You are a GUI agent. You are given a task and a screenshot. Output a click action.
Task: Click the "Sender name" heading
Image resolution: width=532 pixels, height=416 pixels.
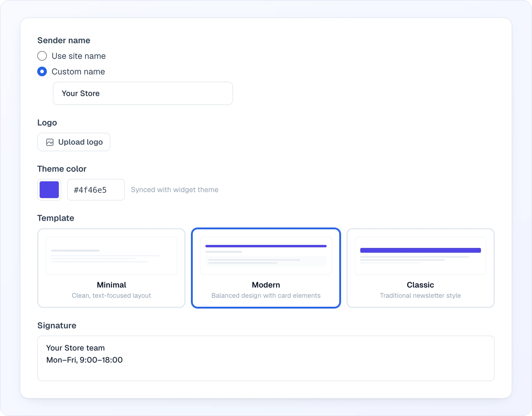pos(64,41)
